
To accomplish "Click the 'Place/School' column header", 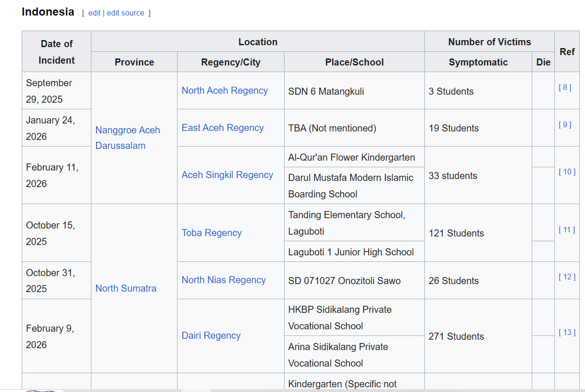I will click(354, 62).
